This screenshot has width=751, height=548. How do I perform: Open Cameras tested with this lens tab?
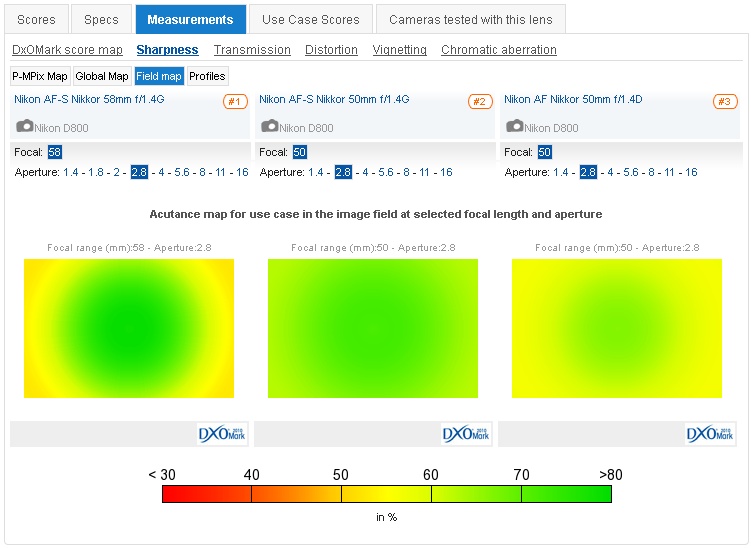(471, 20)
